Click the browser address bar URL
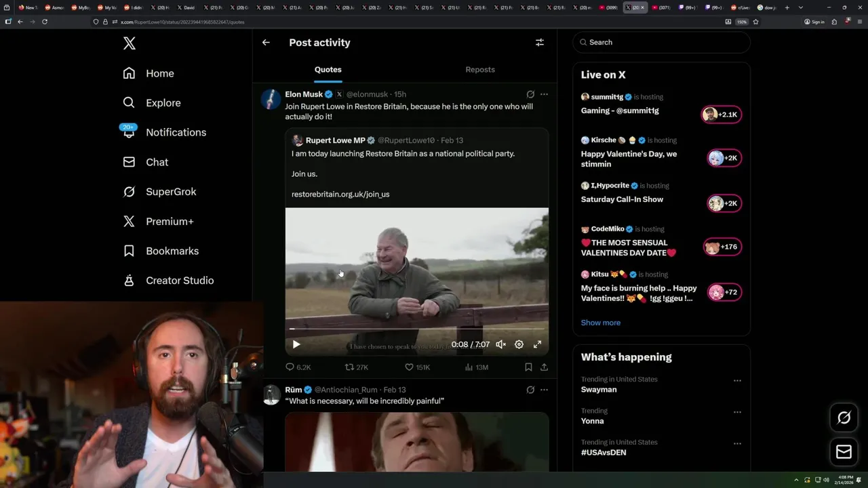 182,22
